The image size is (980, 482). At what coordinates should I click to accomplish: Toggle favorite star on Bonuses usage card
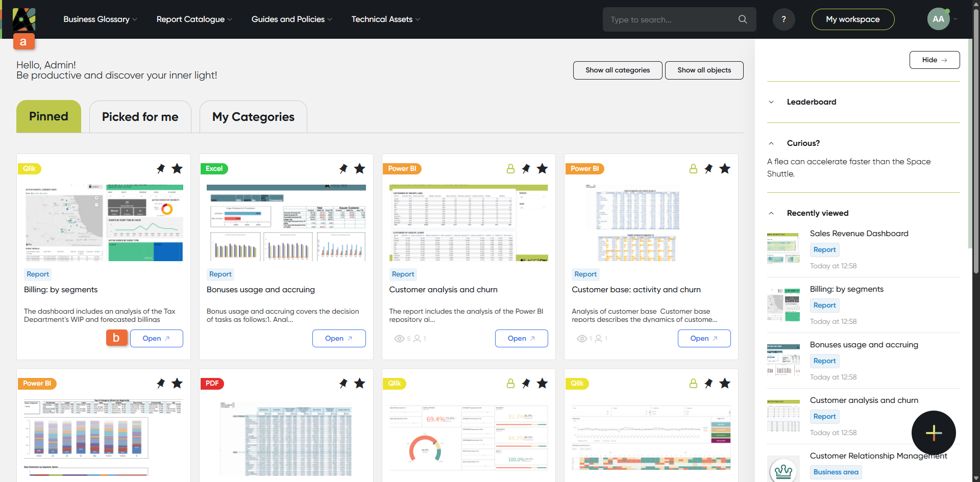click(x=360, y=169)
